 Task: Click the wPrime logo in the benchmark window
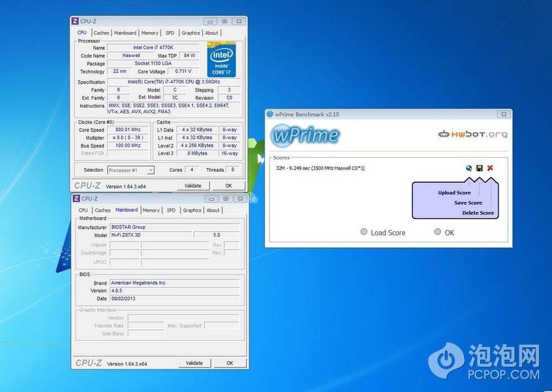(305, 135)
